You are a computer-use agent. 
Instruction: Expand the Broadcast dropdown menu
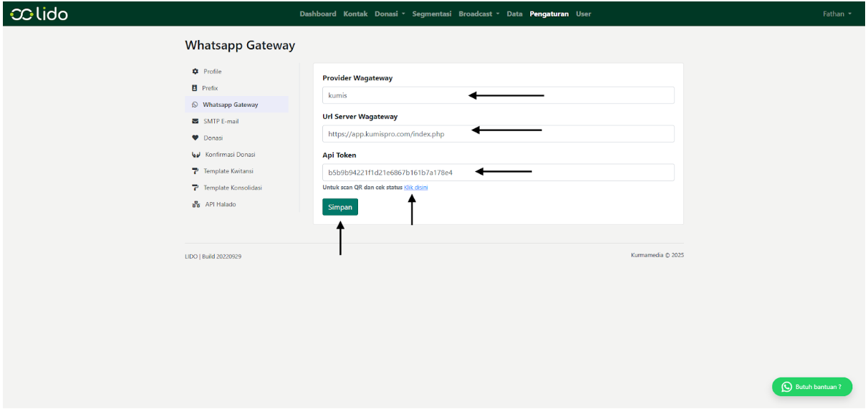click(x=478, y=14)
